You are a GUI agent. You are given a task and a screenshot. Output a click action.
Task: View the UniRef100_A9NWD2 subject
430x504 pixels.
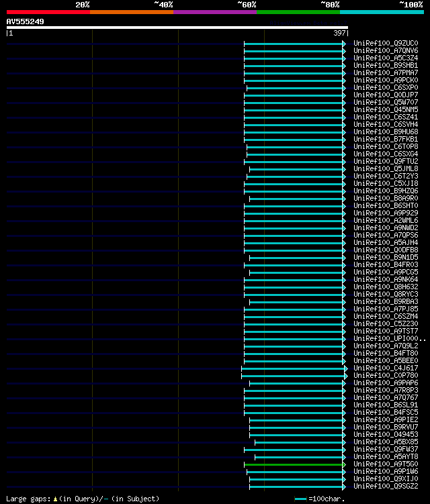386,228
